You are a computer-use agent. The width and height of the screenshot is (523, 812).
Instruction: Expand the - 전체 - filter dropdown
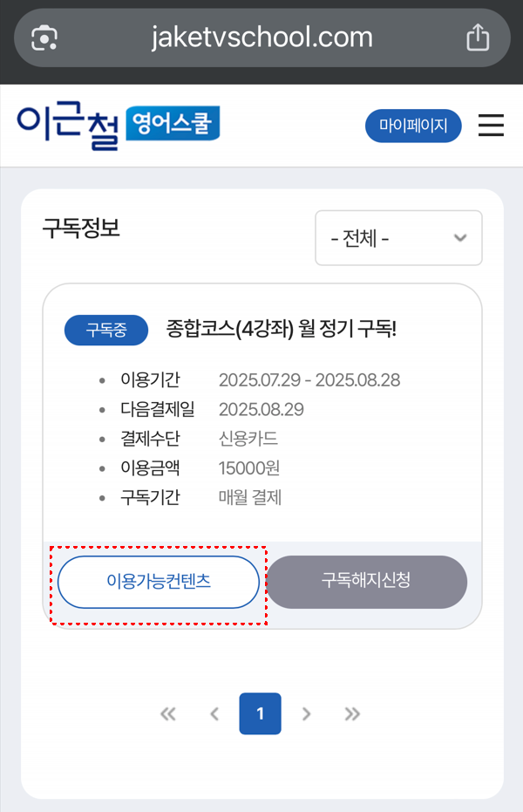399,238
